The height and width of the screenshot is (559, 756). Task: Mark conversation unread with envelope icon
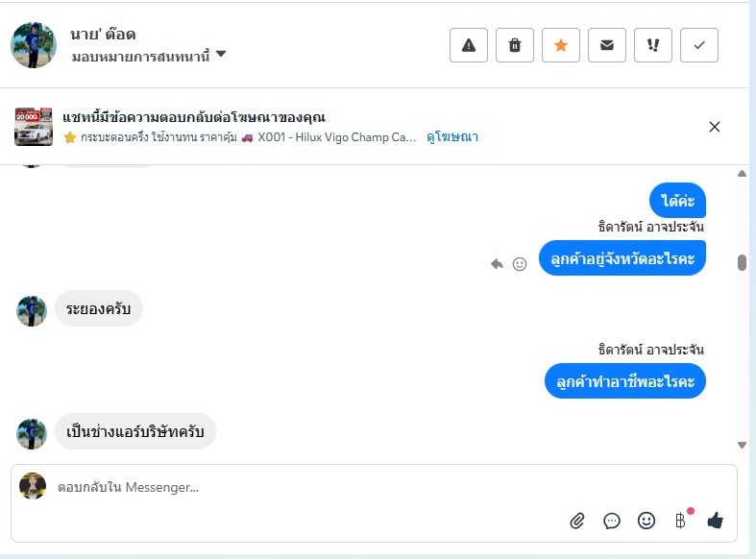(x=607, y=45)
